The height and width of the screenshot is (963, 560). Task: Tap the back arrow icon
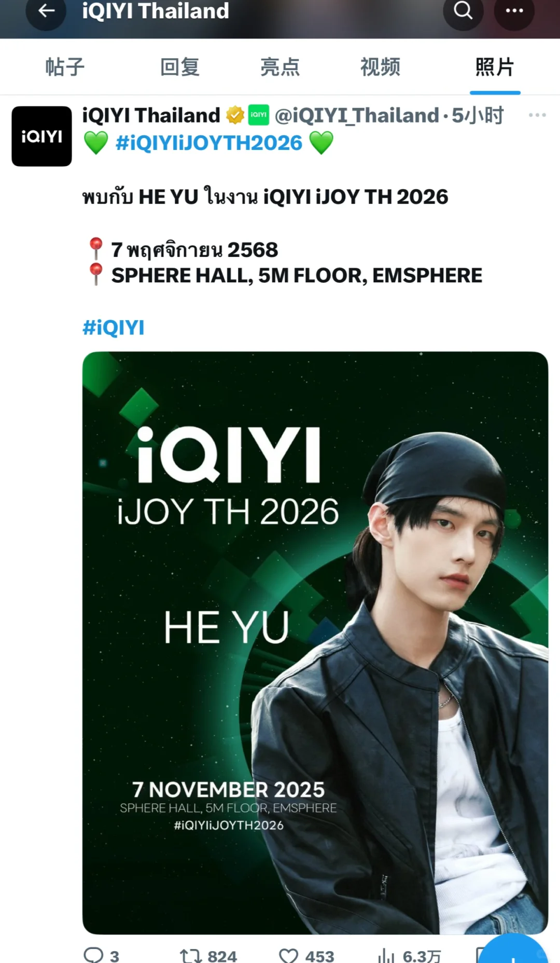pyautogui.click(x=46, y=11)
